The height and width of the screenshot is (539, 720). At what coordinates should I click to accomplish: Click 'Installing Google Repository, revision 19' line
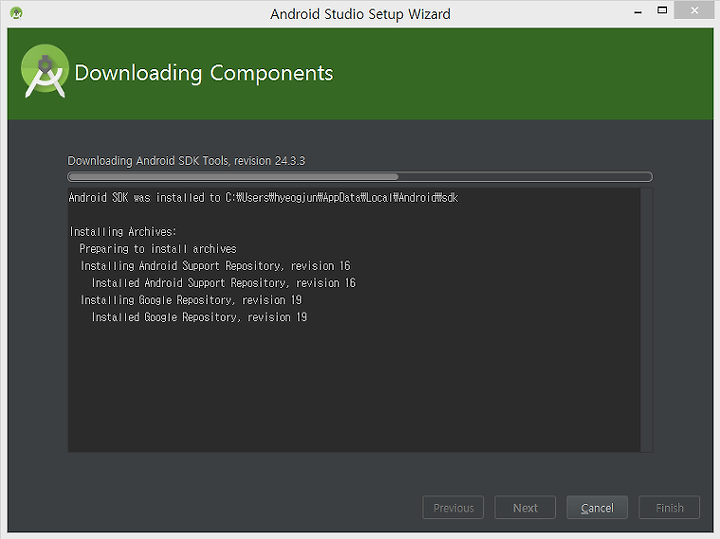(191, 300)
